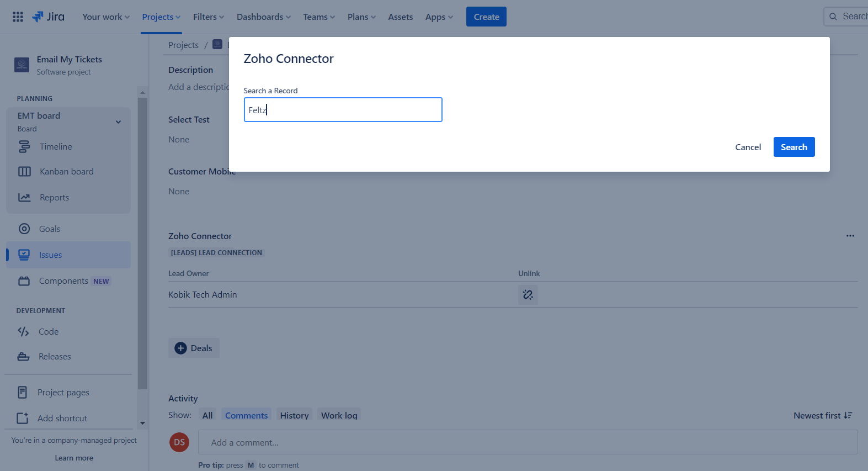Viewport: 868px width, 471px height.
Task: Open the Filters dropdown
Action: click(209, 17)
